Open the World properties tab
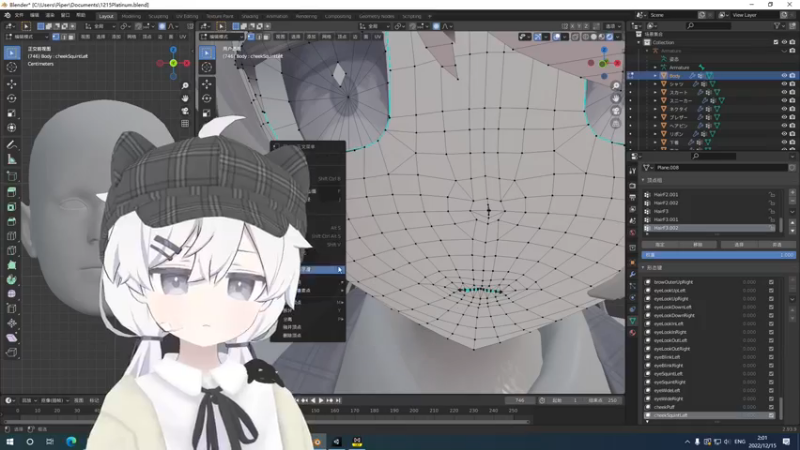 633,233
